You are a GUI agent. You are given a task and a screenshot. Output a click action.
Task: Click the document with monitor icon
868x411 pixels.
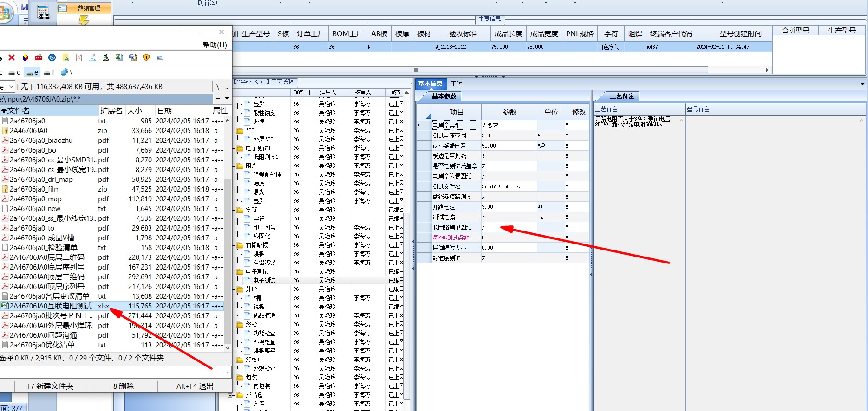[x=92, y=58]
